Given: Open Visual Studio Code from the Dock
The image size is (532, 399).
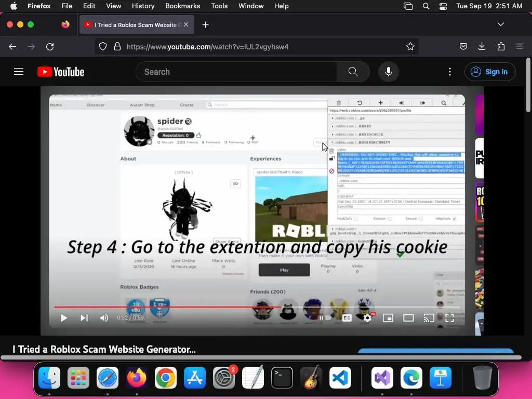Looking at the screenshot, I should [340, 377].
